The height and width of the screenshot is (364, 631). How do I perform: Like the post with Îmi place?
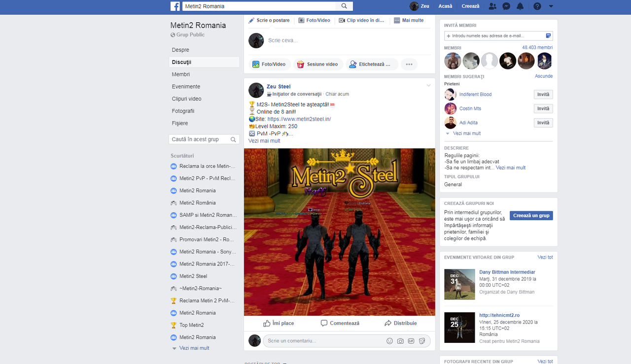[279, 323]
